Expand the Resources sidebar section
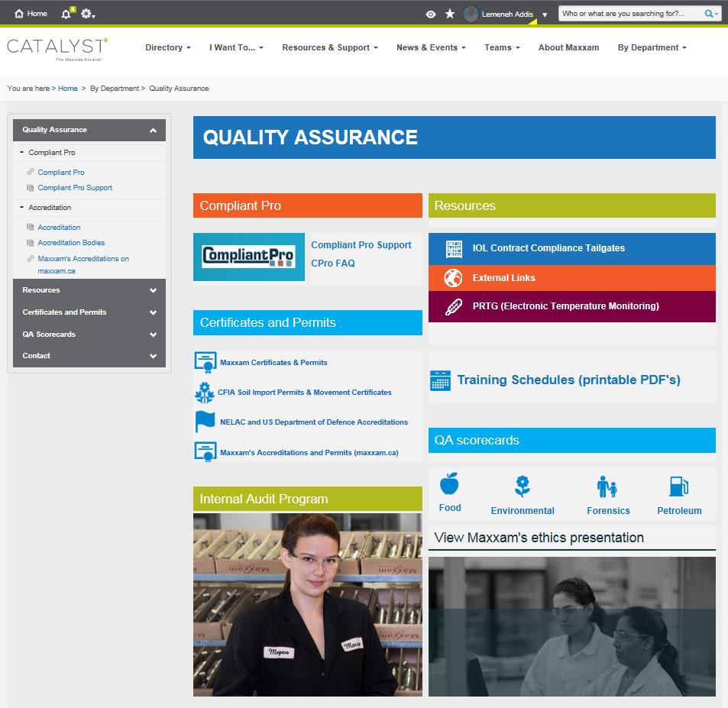 [89, 290]
